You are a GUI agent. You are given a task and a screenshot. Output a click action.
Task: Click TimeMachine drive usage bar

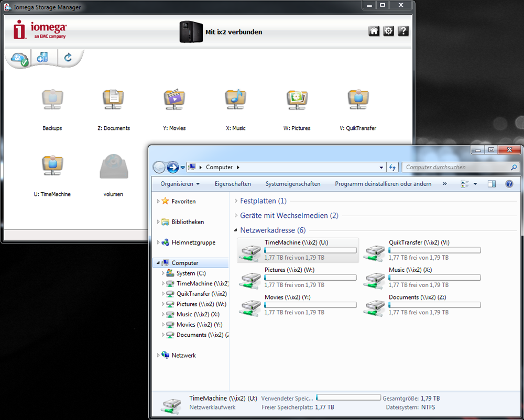point(310,250)
